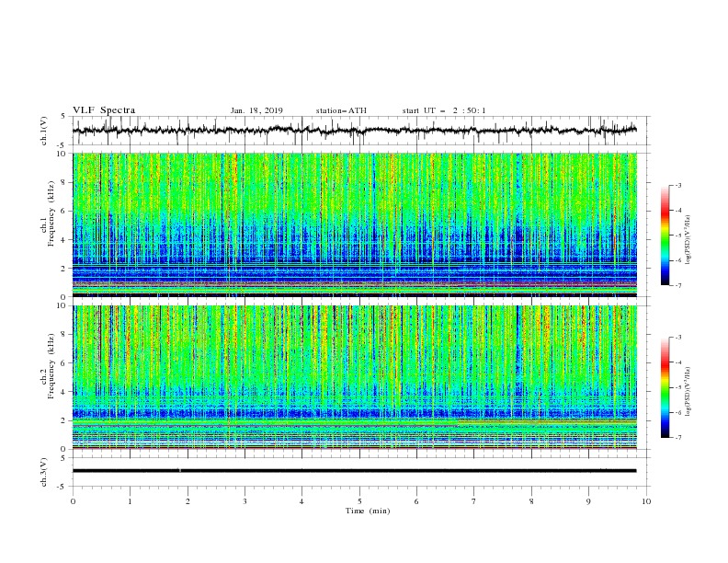728x563 pixels.
Task: Click the ch.2 spectrogram color bar
Action: coord(665,387)
